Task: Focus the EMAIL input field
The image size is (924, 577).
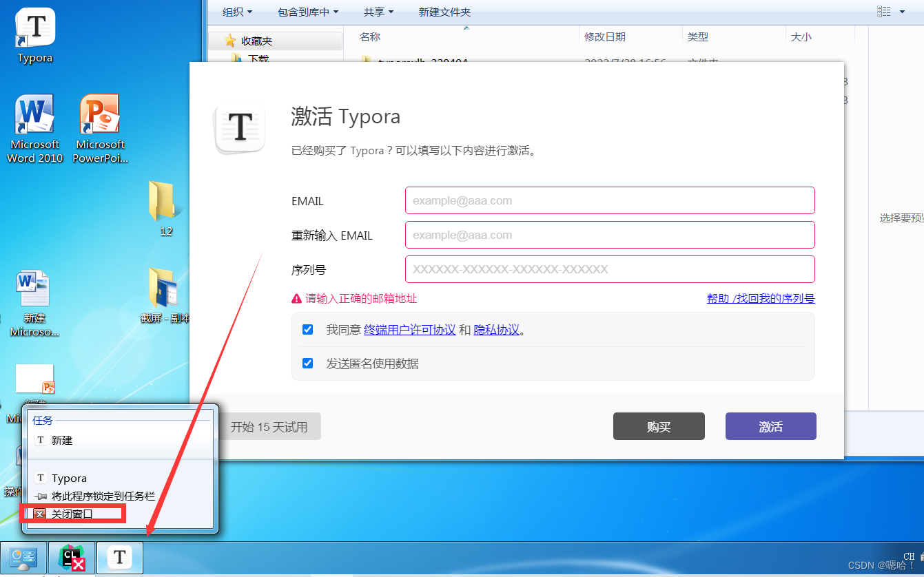Action: (x=610, y=200)
